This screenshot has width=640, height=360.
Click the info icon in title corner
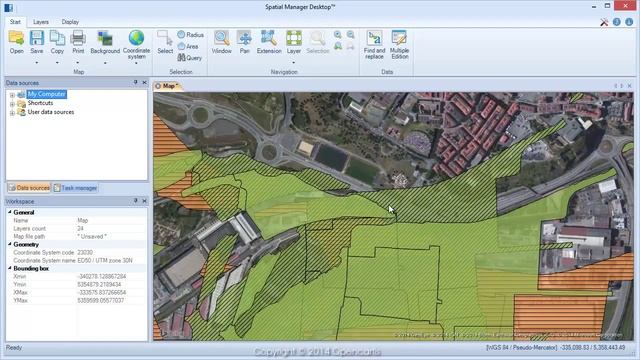[x=629, y=22]
